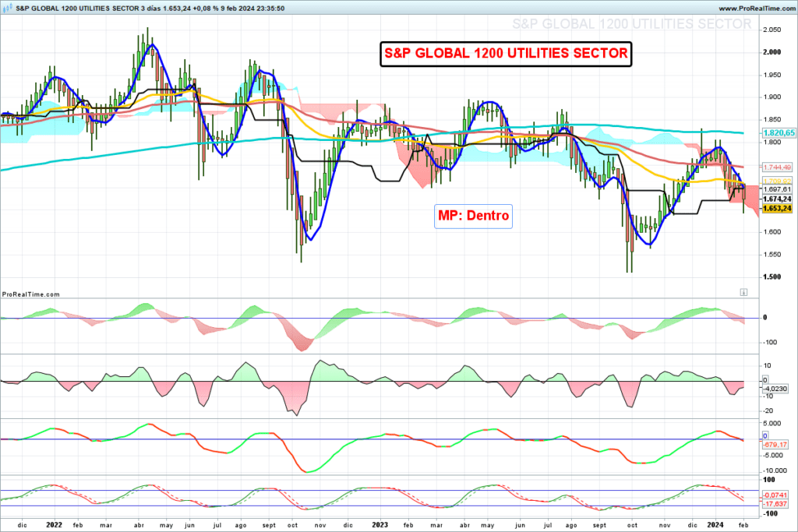This screenshot has height=532, width=798.
Task: Select the +0,08 % change in the title bar
Action: (206, 8)
